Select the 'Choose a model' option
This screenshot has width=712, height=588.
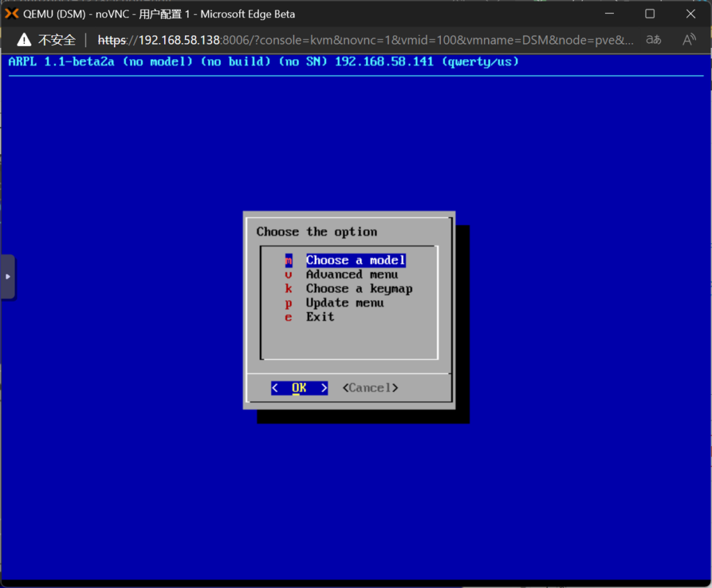pos(355,261)
